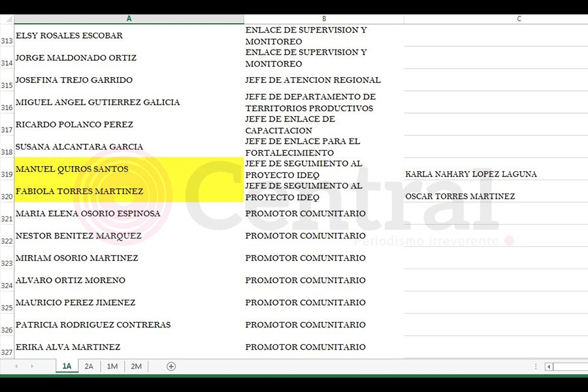This screenshot has width=588, height=392.
Task: Select row 327 header
Action: [x=7, y=347]
